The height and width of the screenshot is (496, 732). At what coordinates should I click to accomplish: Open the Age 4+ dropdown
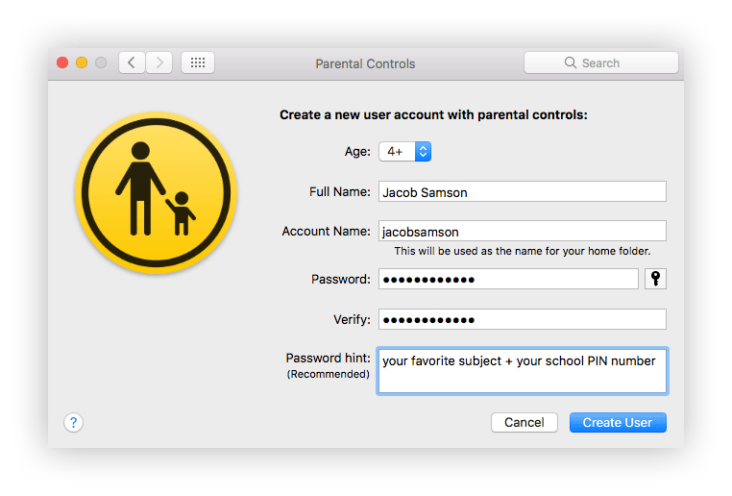(x=405, y=151)
